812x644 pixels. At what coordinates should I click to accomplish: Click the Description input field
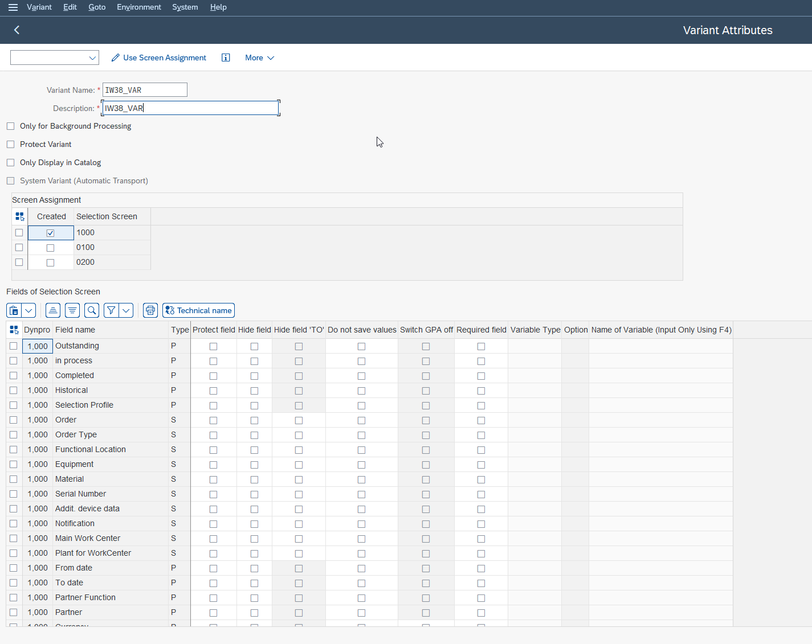pos(190,108)
